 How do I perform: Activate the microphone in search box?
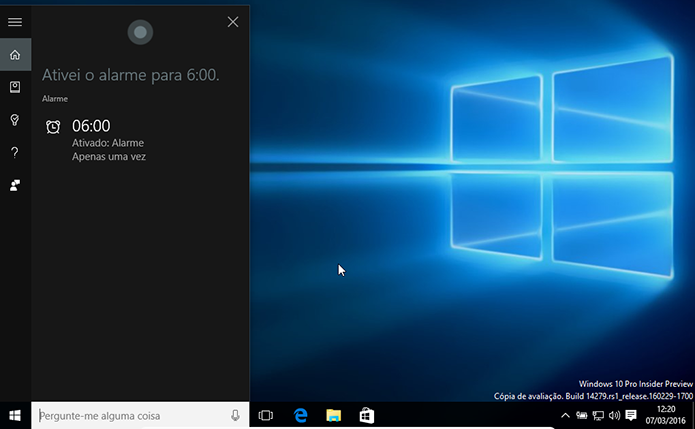[x=235, y=415]
